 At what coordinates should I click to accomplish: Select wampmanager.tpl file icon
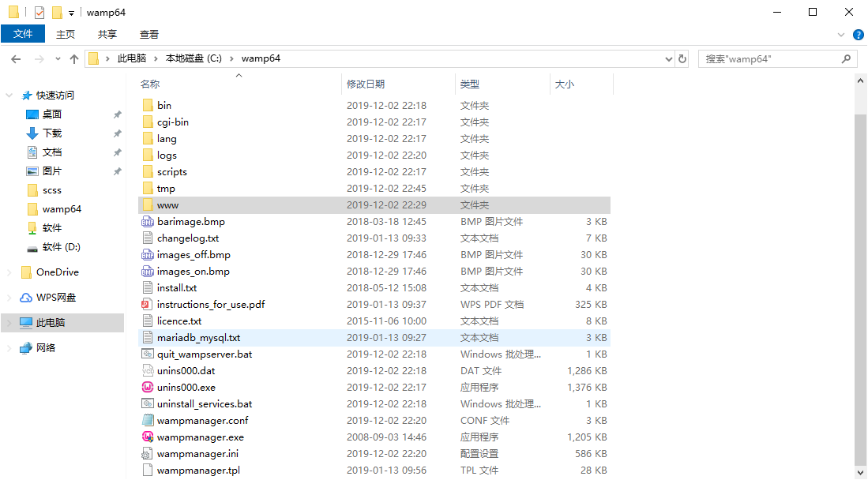click(147, 470)
